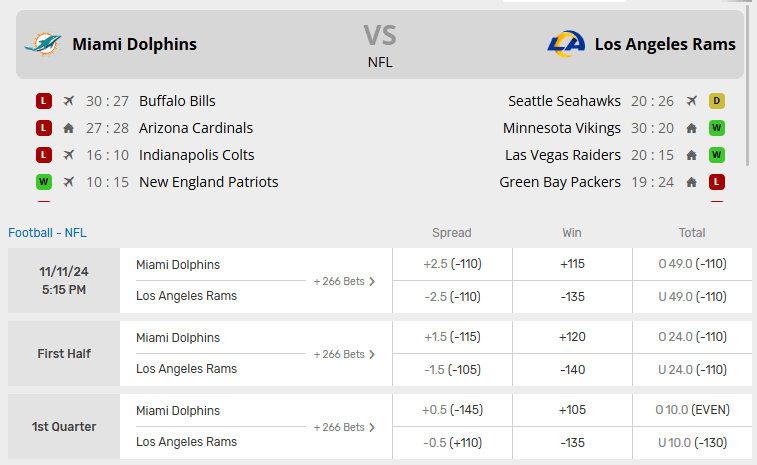This screenshot has width=757, height=465.
Task: Expand 1st Quarter +266 Bets options
Action: [x=344, y=427]
